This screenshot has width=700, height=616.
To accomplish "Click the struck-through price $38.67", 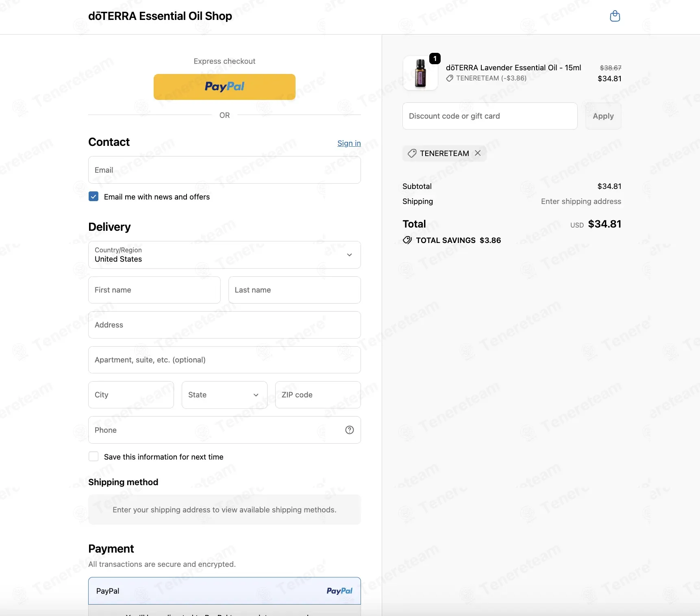I will 611,68.
